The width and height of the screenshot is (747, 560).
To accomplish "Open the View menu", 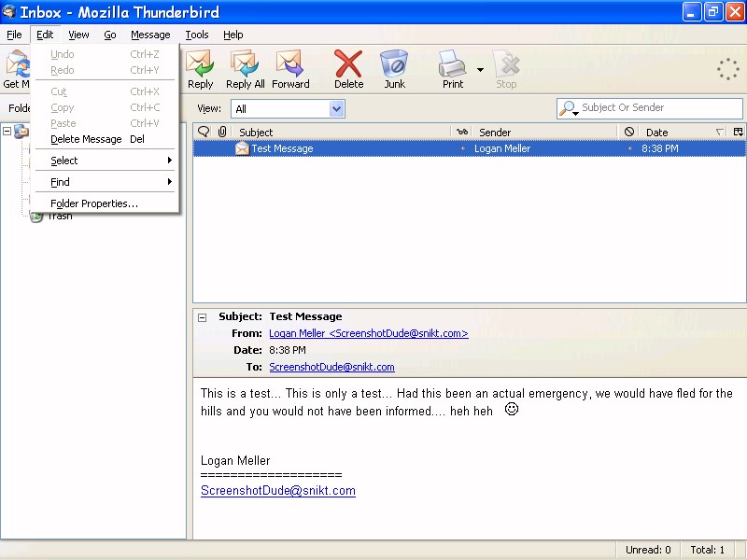I will click(x=78, y=35).
